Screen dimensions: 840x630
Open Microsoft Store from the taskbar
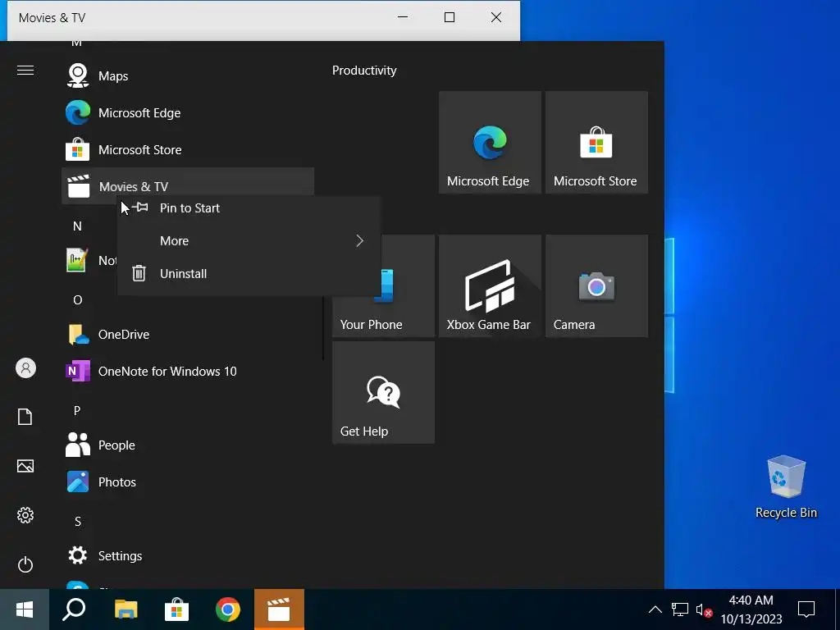pos(177,609)
